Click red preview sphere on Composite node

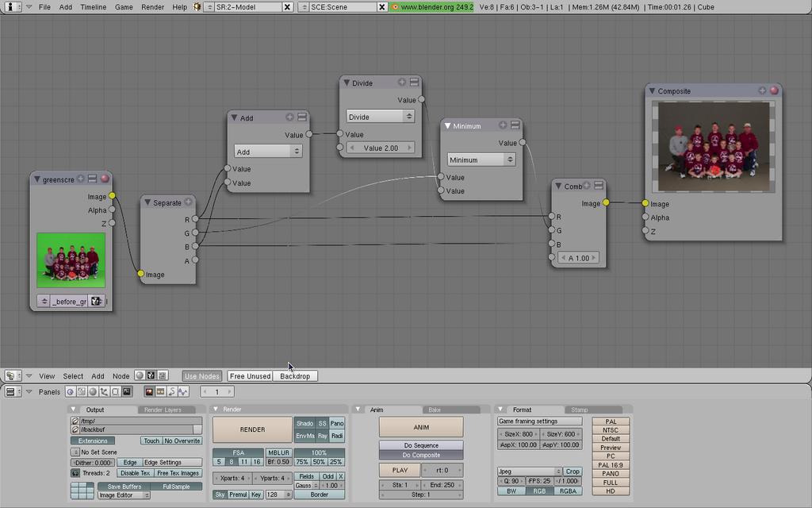point(774,90)
